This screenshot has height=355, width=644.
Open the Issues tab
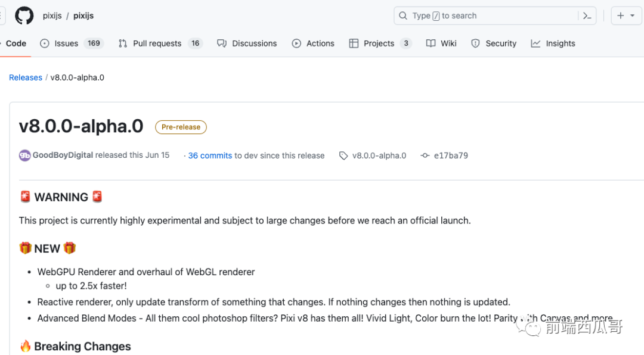pos(72,43)
